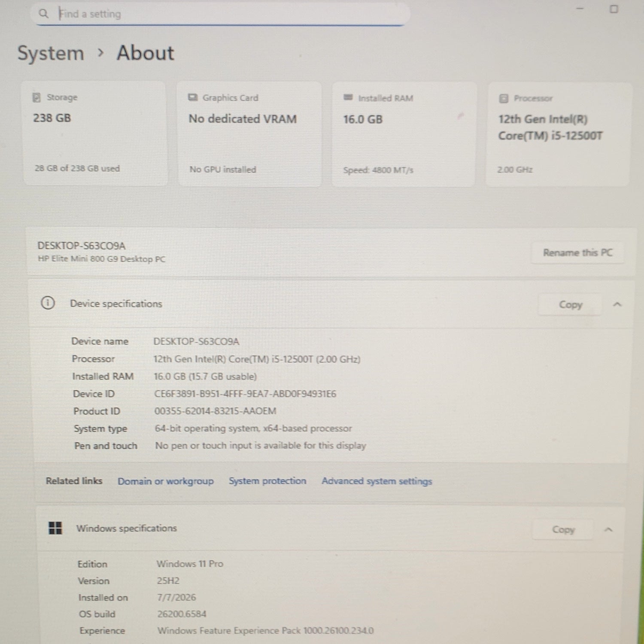
Task: Click the No GPU installed text
Action: (x=223, y=170)
